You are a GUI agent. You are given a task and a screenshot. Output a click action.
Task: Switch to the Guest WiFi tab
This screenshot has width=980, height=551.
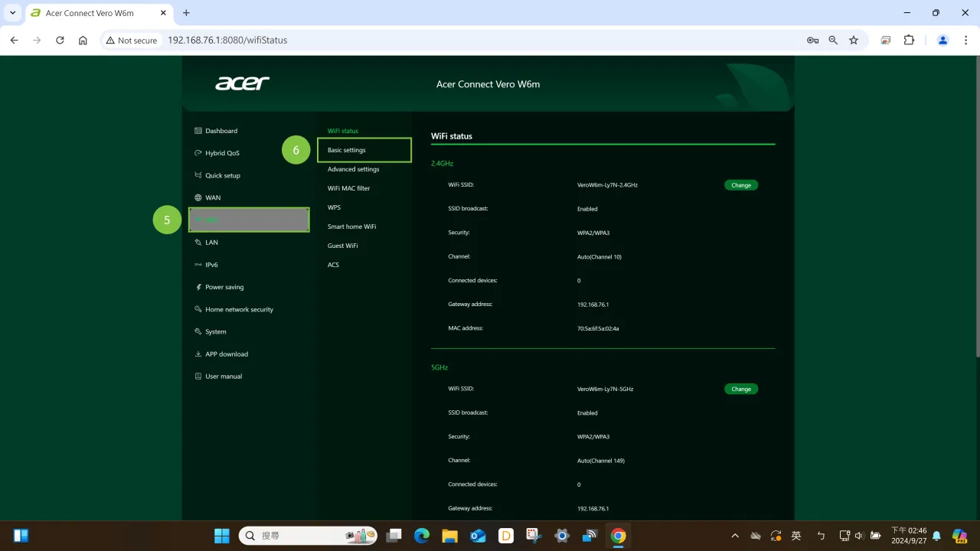coord(342,245)
